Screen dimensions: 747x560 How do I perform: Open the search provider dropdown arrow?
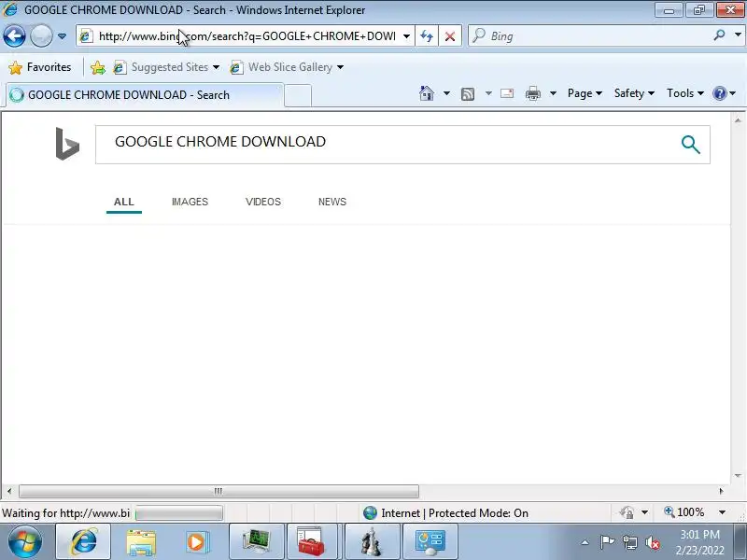(x=738, y=35)
